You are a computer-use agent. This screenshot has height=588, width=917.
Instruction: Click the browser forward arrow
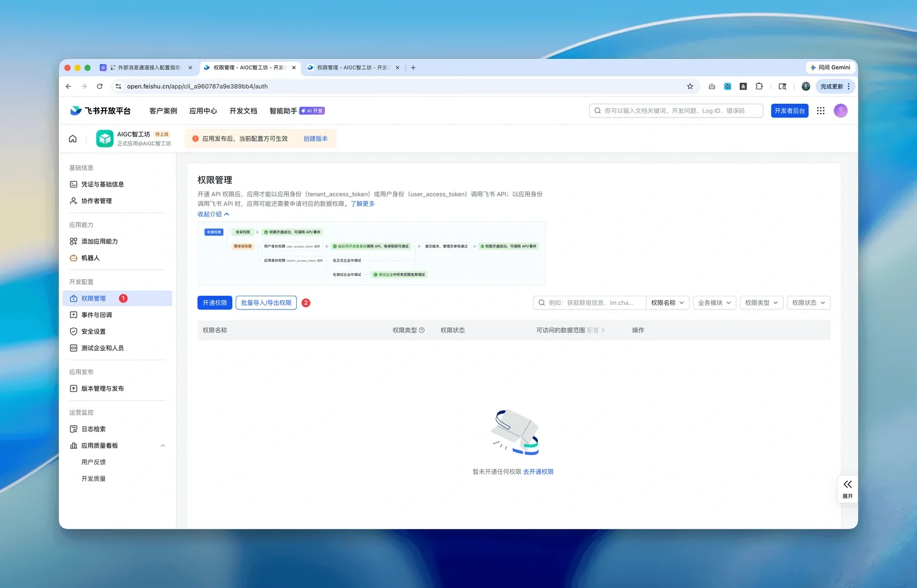click(x=84, y=87)
